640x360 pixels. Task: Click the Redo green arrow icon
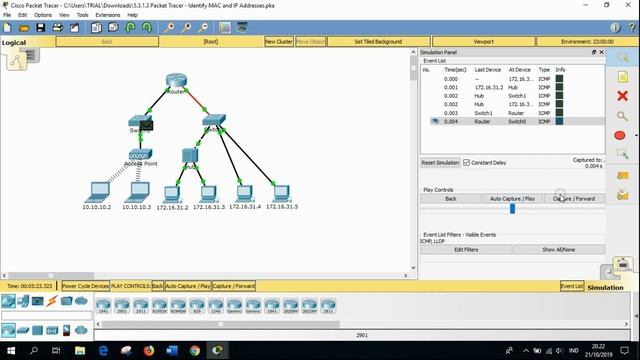(x=147, y=28)
